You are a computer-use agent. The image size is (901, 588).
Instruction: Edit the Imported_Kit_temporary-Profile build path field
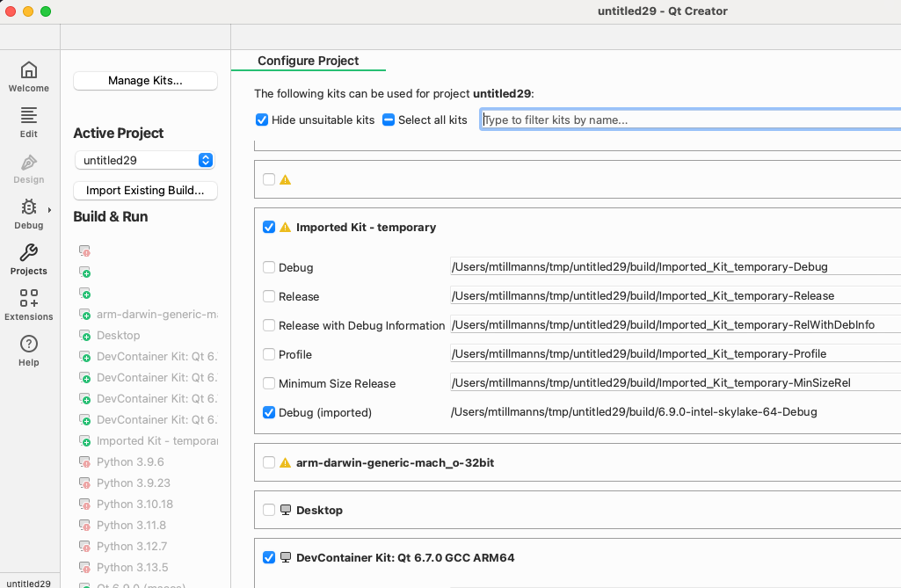point(675,354)
